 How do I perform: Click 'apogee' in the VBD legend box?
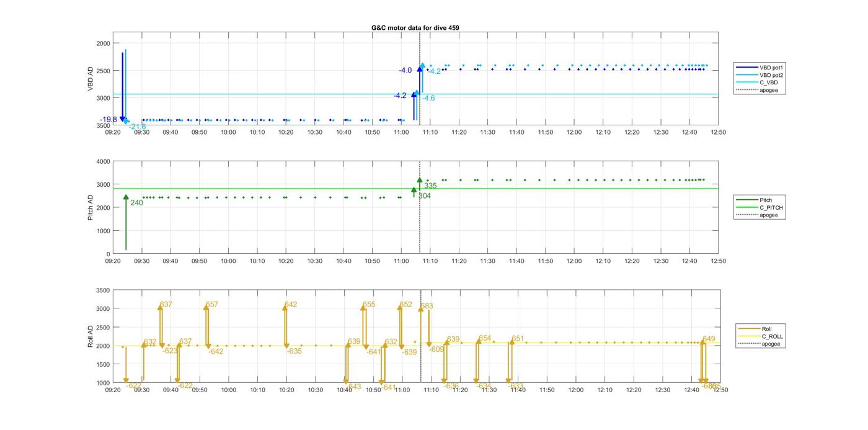click(x=768, y=91)
